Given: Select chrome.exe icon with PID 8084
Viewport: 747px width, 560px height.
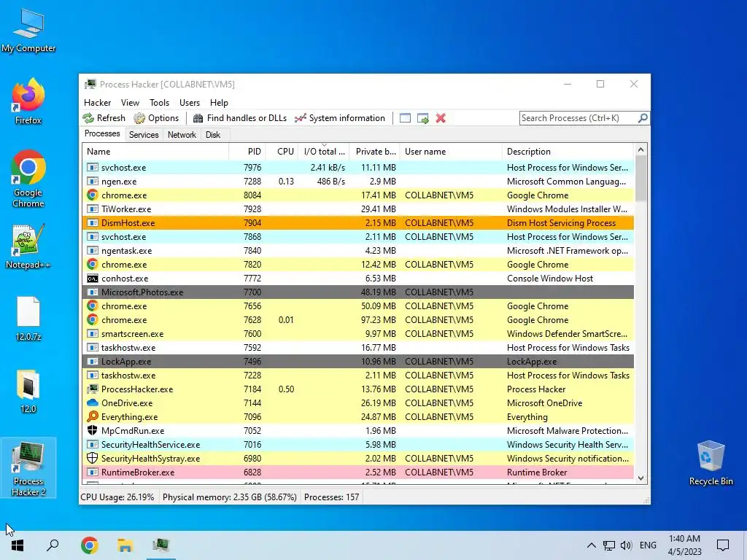Looking at the screenshot, I should 93,195.
